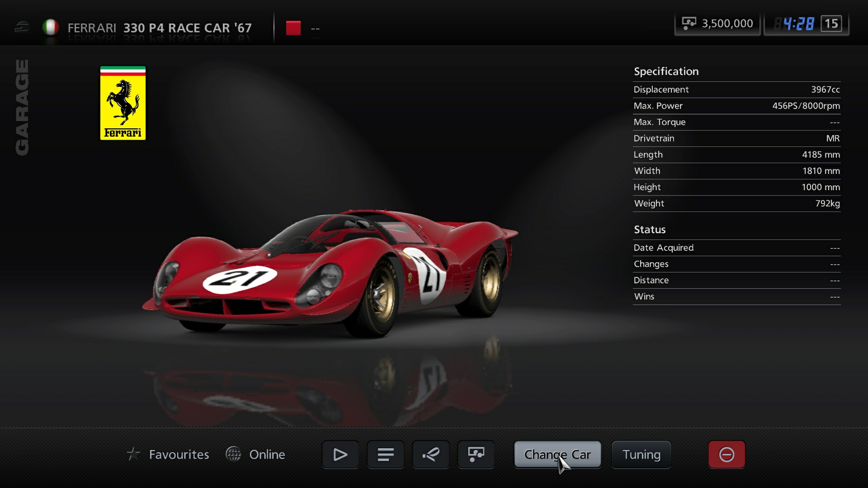This screenshot has height=488, width=868.
Task: Select the red exit button at bottom right
Action: click(726, 455)
